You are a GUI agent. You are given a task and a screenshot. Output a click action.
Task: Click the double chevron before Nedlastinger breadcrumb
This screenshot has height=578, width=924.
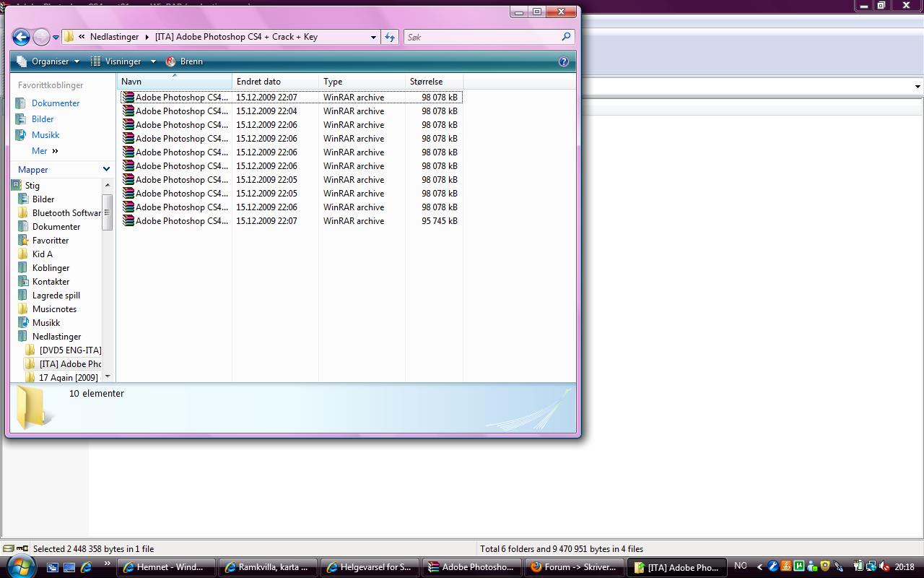82,37
